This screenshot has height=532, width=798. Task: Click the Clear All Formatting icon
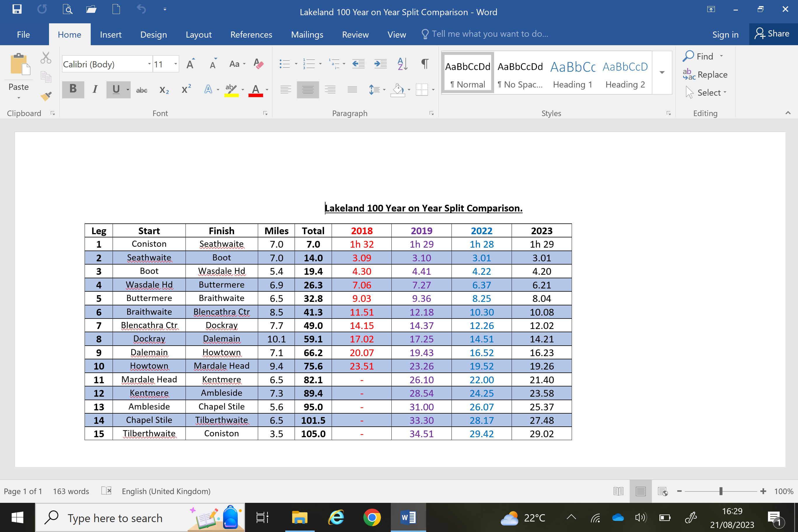(x=258, y=64)
